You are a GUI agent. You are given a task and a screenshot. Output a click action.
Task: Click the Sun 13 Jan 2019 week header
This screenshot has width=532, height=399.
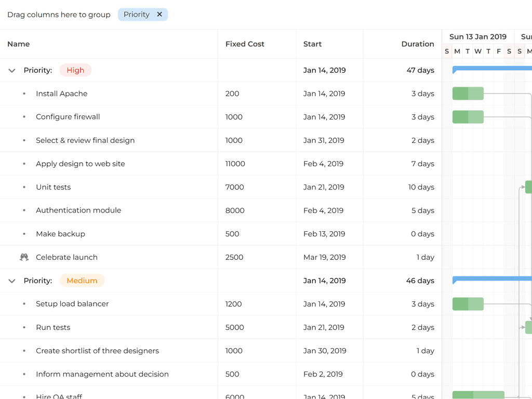[x=477, y=37]
